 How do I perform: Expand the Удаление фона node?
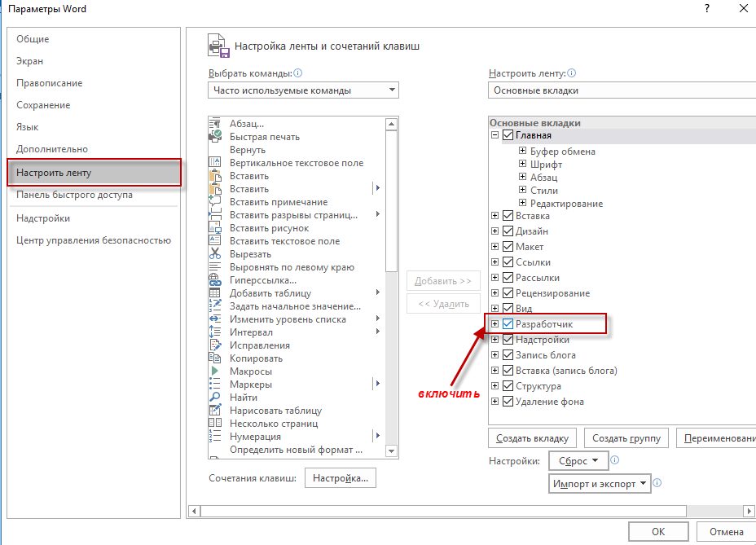click(x=494, y=402)
